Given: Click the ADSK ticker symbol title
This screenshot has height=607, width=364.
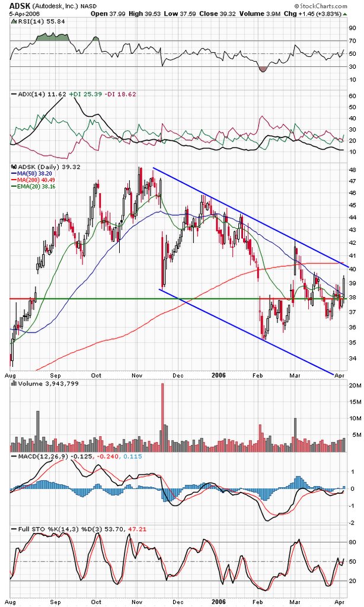Looking at the screenshot, I should pos(20,6).
